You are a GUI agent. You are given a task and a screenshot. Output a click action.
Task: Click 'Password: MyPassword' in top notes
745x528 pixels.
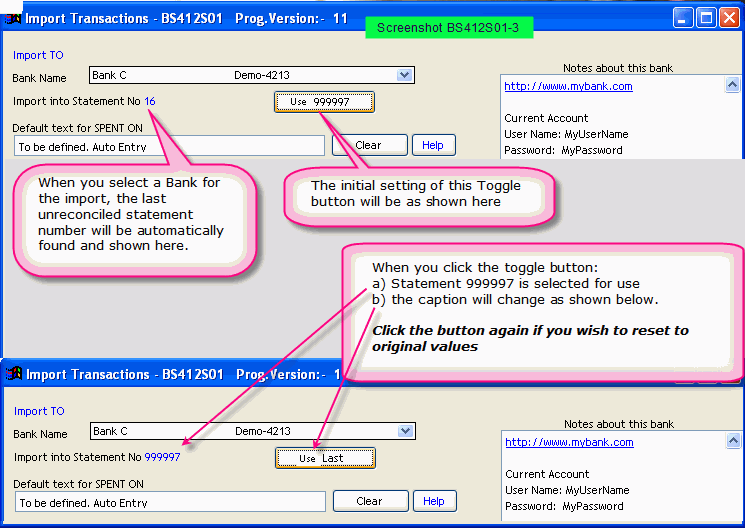[x=563, y=150]
